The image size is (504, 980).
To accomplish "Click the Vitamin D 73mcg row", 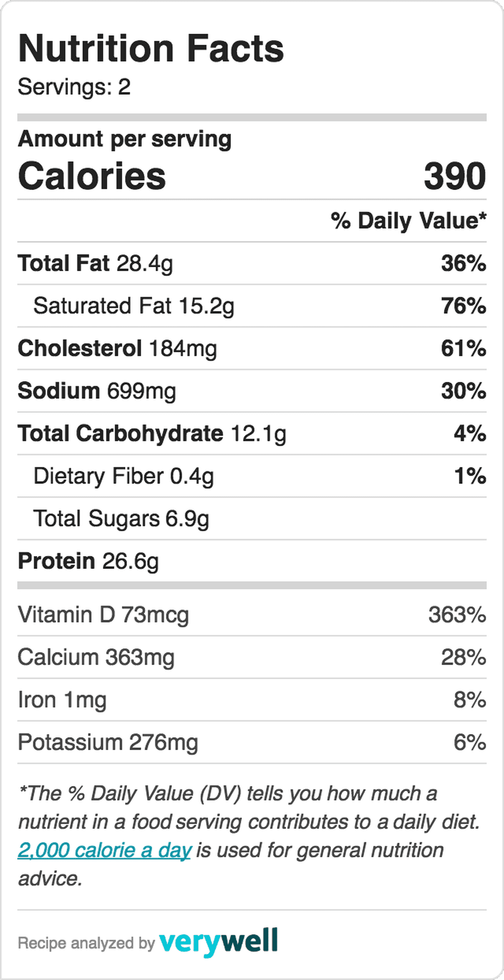I will (x=252, y=615).
